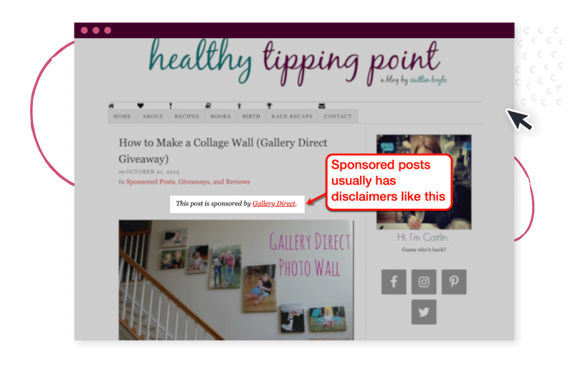Viewport: 588px width, 366px height.
Task: Click the post title How to Make a Collage Wall
Action: [x=223, y=151]
